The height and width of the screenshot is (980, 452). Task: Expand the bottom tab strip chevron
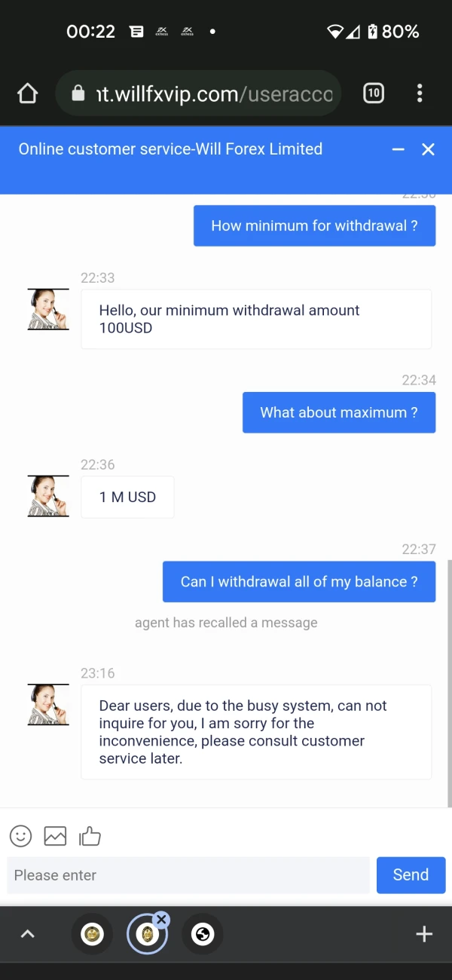pyautogui.click(x=27, y=935)
